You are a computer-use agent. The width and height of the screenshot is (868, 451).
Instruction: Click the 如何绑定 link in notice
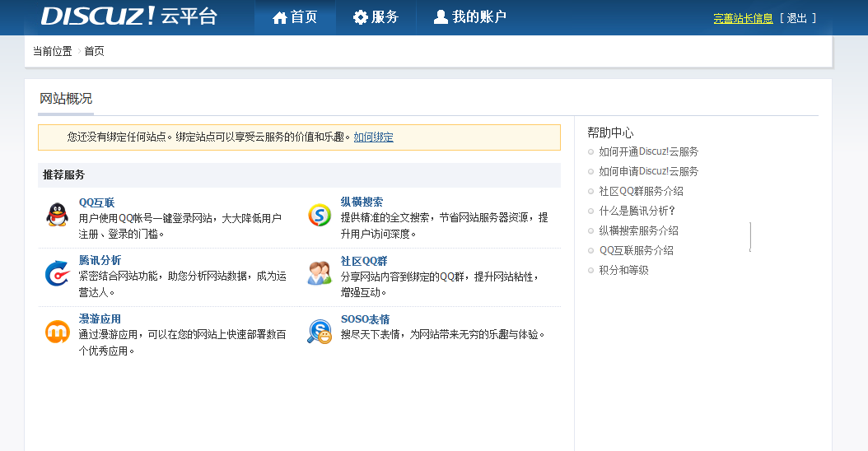(374, 137)
